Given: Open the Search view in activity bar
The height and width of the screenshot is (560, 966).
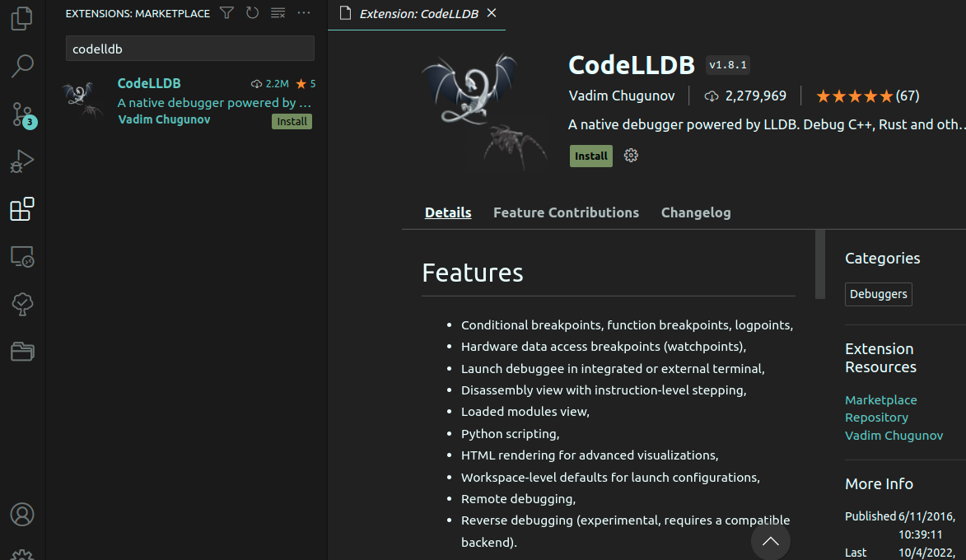Looking at the screenshot, I should tap(22, 65).
